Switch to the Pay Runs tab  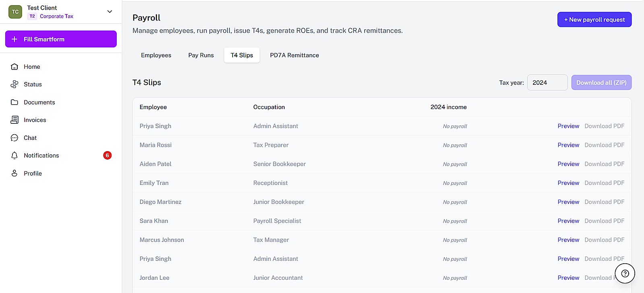coord(201,55)
